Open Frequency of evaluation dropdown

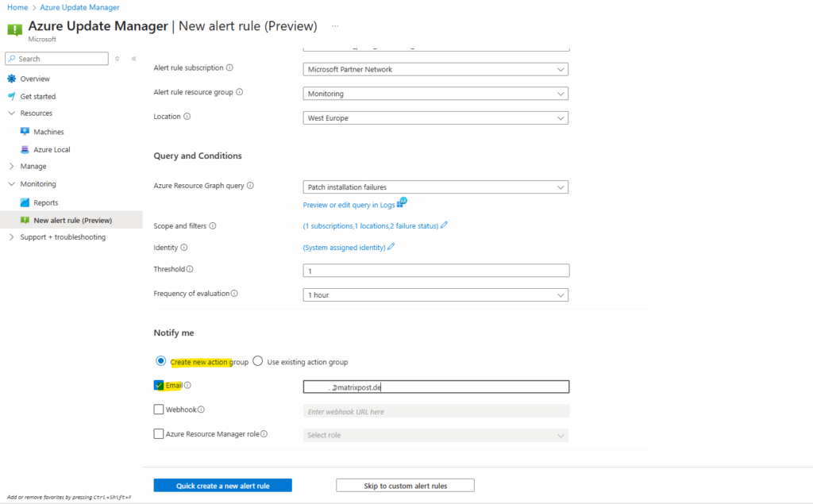click(x=436, y=295)
